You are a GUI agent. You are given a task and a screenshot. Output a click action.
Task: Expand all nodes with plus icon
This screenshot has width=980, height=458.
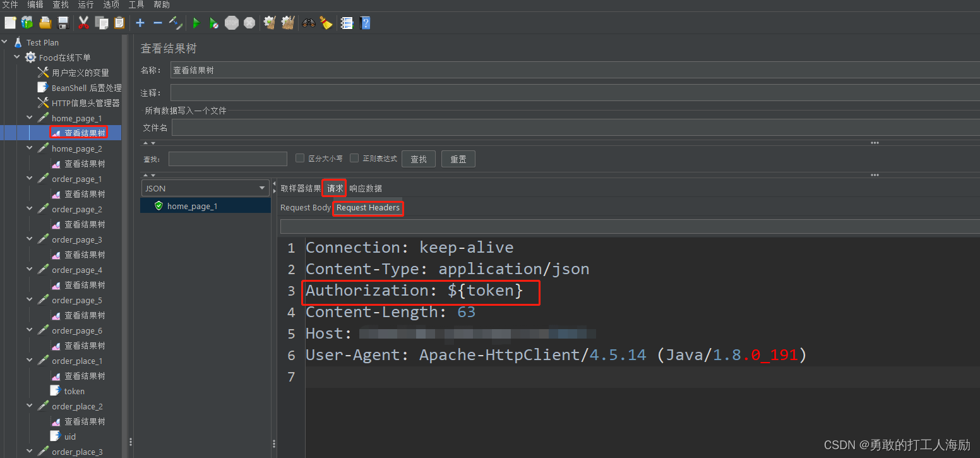(x=140, y=23)
